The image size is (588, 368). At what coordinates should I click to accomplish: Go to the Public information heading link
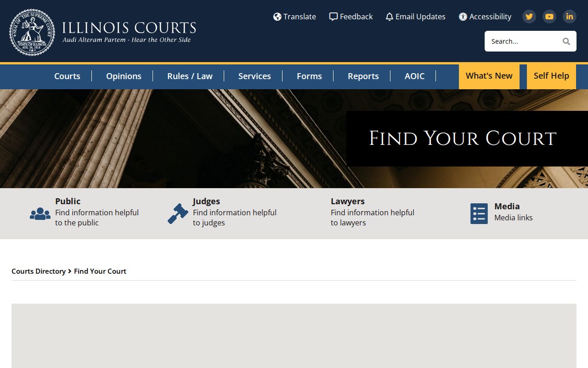(x=68, y=201)
